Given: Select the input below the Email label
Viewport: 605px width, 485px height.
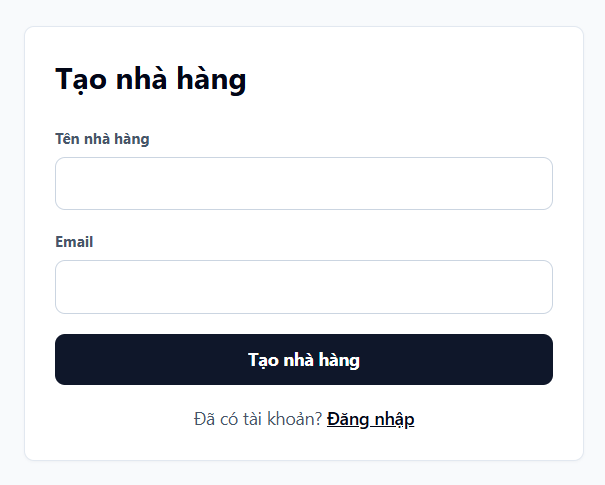Looking at the screenshot, I should 304,287.
